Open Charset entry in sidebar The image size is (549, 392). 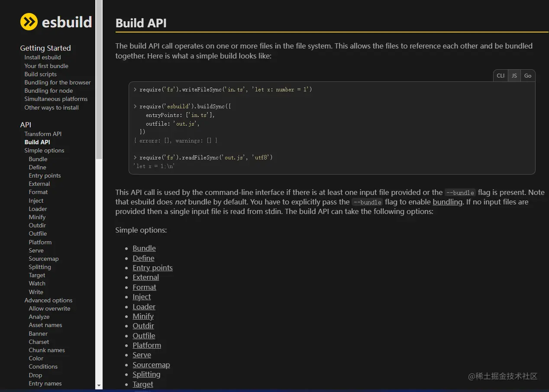(x=39, y=342)
